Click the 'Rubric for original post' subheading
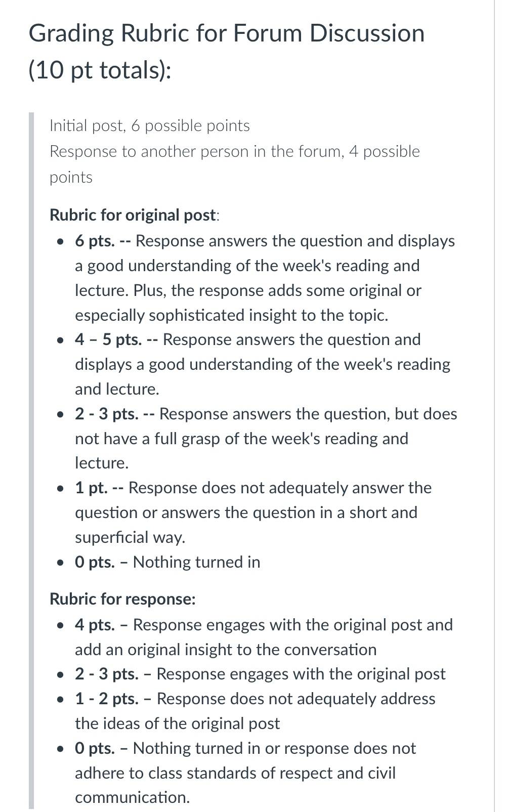This screenshot has height=812, width=508. tap(133, 215)
